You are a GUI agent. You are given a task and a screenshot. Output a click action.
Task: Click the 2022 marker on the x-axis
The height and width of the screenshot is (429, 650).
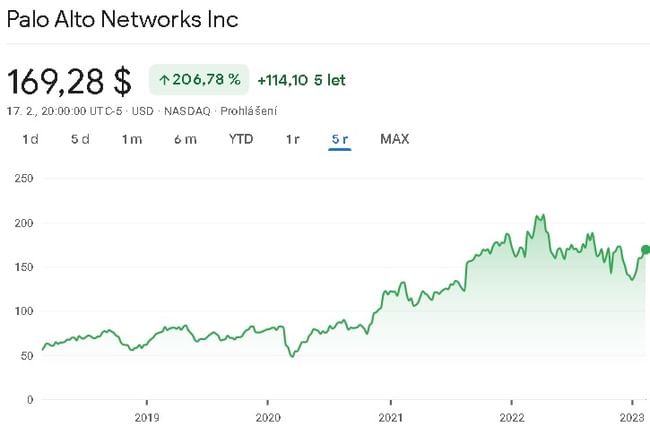511,416
